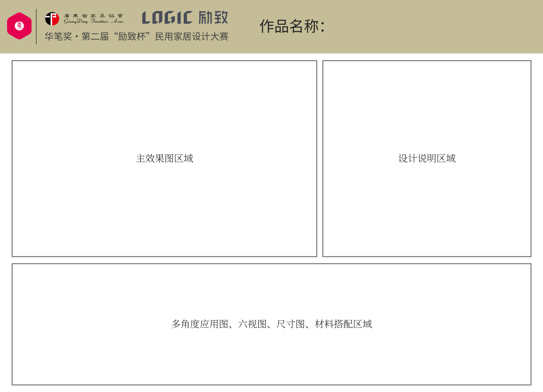Click the 主效果图区域 label

pos(164,158)
